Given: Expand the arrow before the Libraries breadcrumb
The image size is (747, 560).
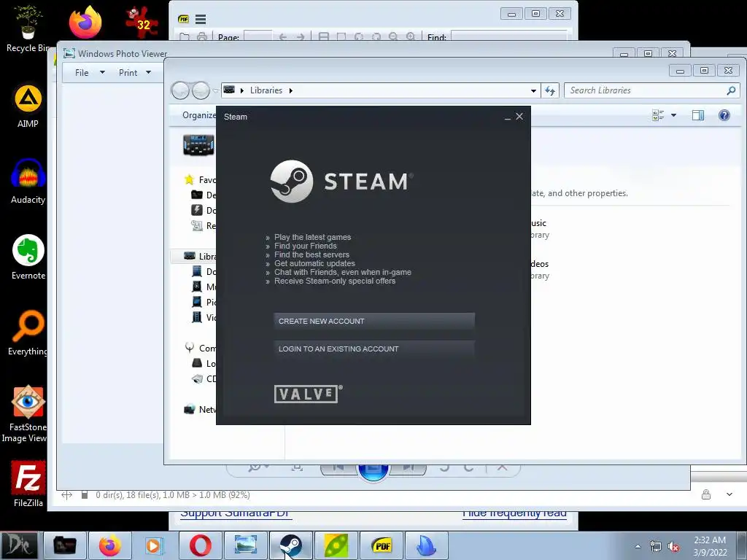Looking at the screenshot, I should [242, 90].
